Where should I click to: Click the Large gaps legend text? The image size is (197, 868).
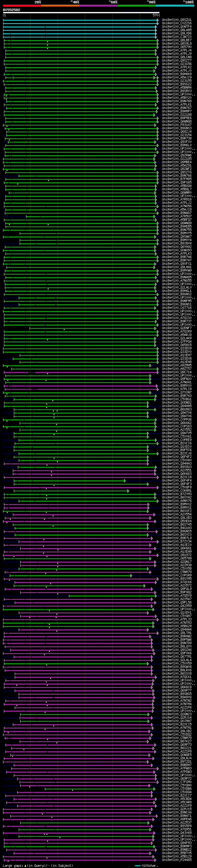pyautogui.click(x=13, y=865)
